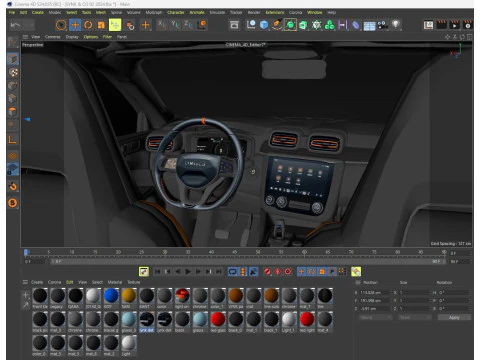Open material manager Texture menu
Image resolution: width=480 pixels, height=360 pixels.
134,282
